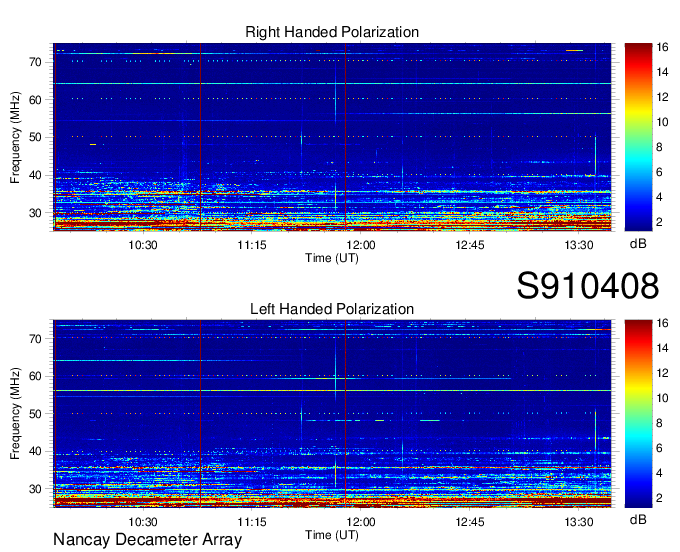Click the Frequency (MHz) label of the right-handed plot
The width and height of the screenshot is (680, 552).
click(x=15, y=137)
